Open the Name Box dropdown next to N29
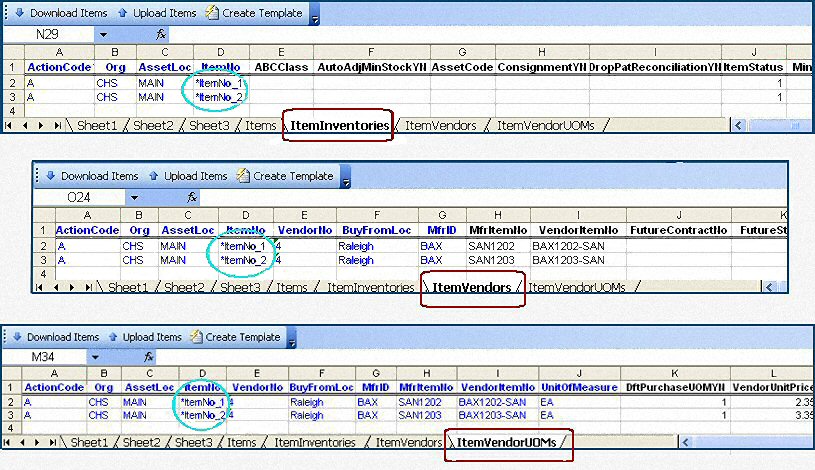Image resolution: width=815 pixels, height=470 pixels. tap(103, 34)
